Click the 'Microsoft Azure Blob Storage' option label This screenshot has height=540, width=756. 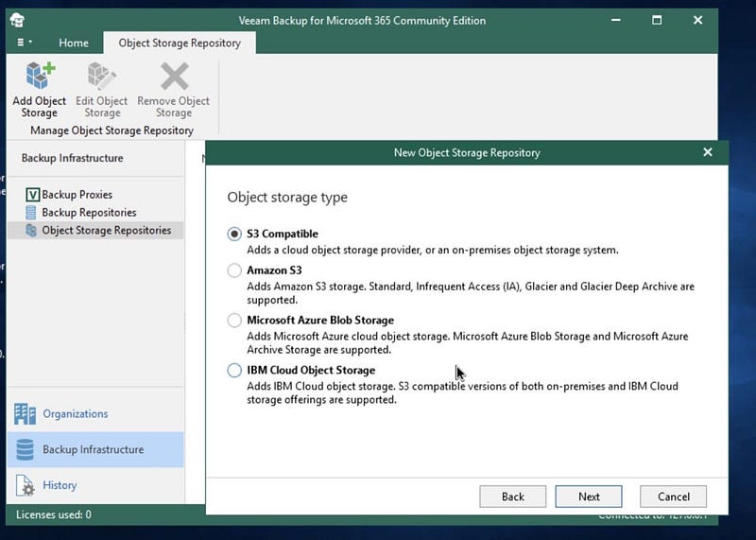click(x=320, y=320)
